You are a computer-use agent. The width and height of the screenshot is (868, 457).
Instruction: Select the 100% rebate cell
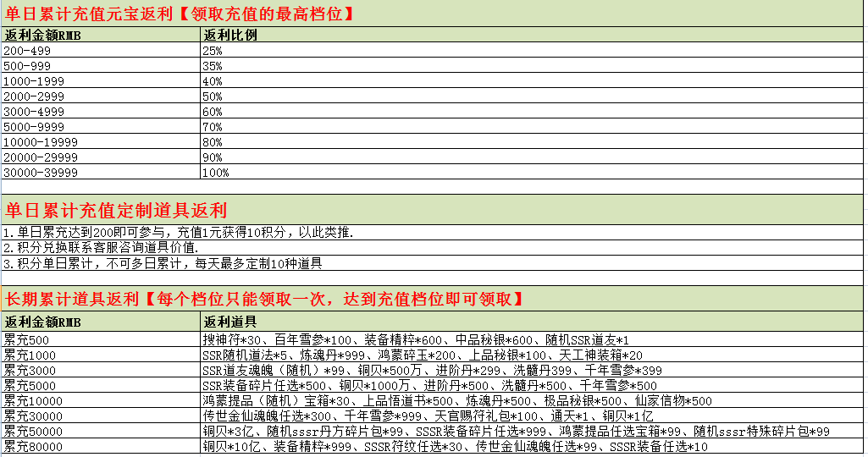point(532,172)
